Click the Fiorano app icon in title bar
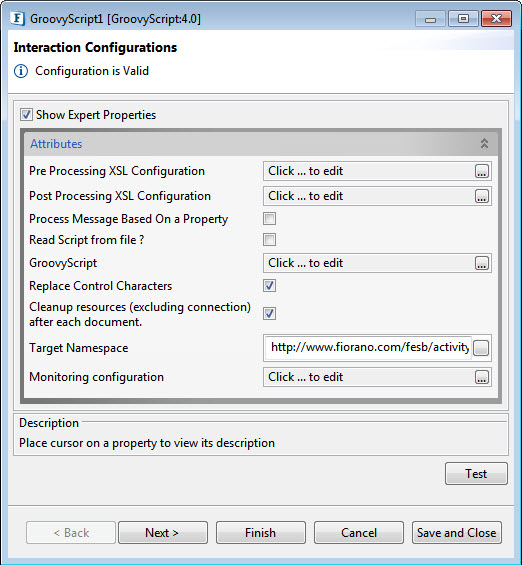The width and height of the screenshot is (522, 565). (17, 18)
